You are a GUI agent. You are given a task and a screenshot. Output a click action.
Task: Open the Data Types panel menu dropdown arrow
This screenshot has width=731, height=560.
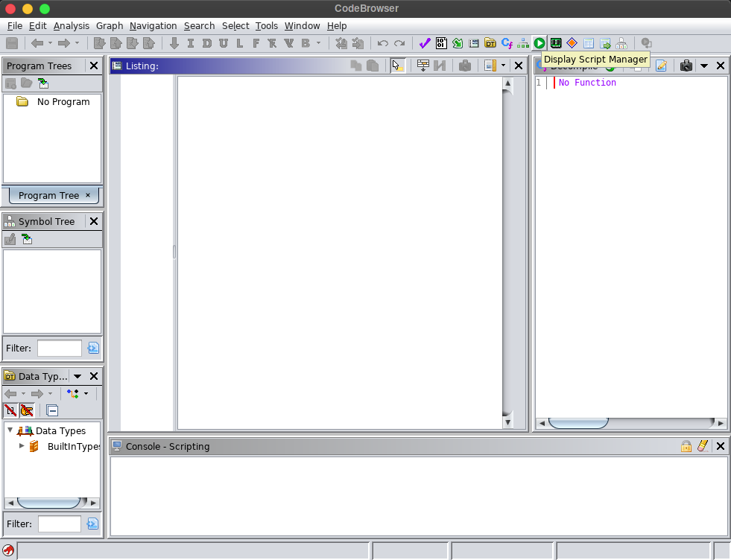tap(77, 377)
